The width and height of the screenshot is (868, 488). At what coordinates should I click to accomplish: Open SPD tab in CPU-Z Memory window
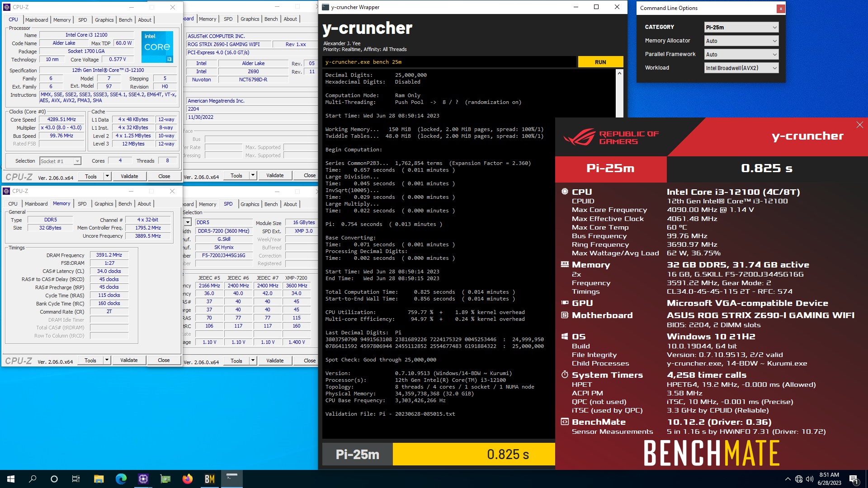(x=82, y=204)
